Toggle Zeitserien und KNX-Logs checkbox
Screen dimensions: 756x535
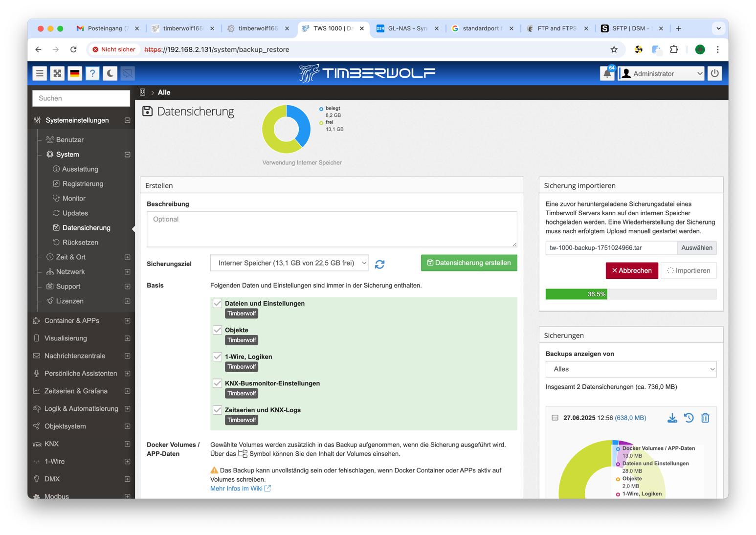coord(218,410)
